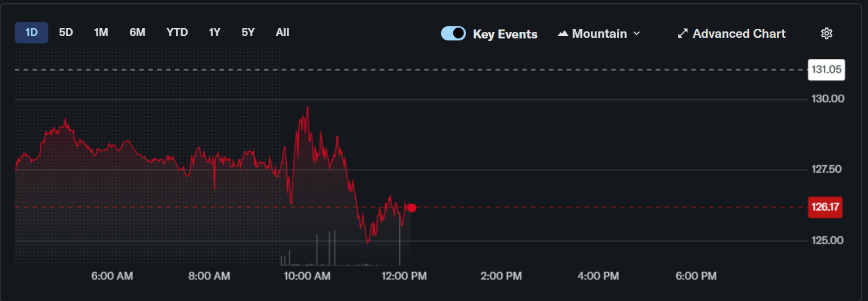Click the price peak near 10:00 AM
The image size is (868, 301).
pos(308,108)
